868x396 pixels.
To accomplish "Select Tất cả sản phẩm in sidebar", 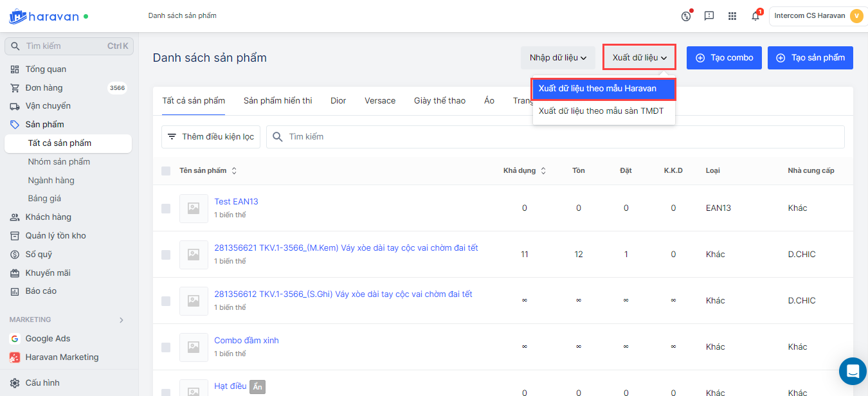I will click(68, 143).
